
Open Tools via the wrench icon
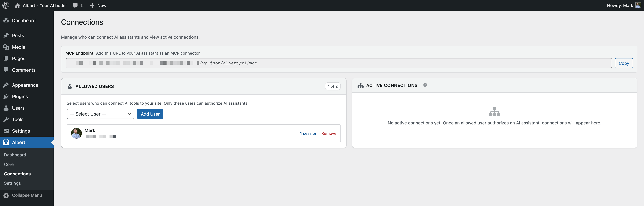tap(6, 119)
